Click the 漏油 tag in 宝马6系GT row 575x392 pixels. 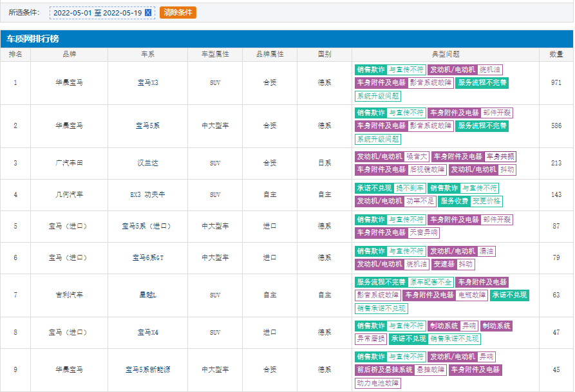pos(487,251)
